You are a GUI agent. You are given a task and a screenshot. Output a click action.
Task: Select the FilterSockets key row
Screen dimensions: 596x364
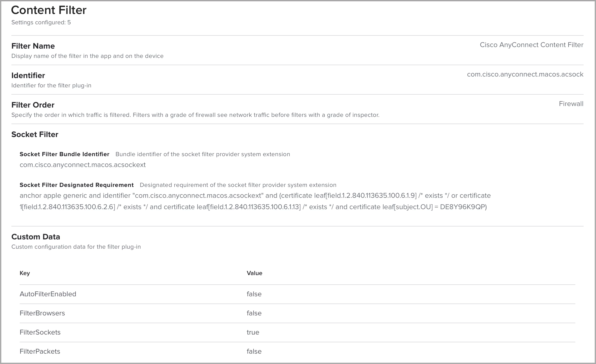pyautogui.click(x=297, y=332)
